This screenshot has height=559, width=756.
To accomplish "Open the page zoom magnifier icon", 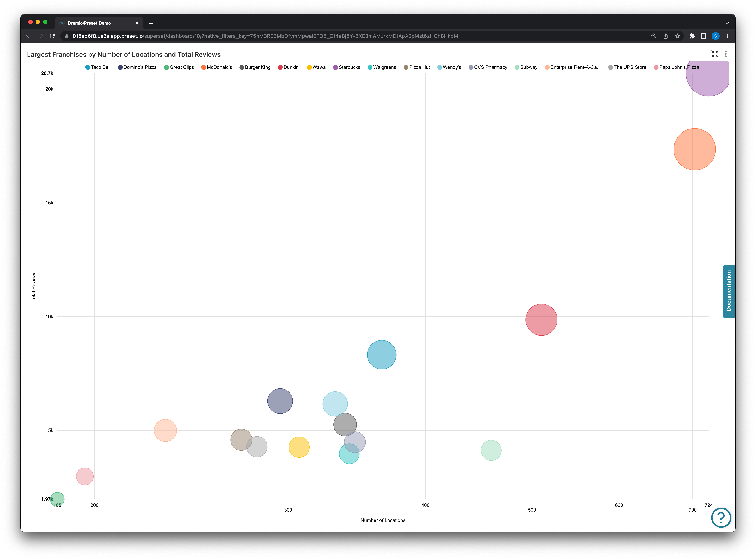I will coord(654,36).
